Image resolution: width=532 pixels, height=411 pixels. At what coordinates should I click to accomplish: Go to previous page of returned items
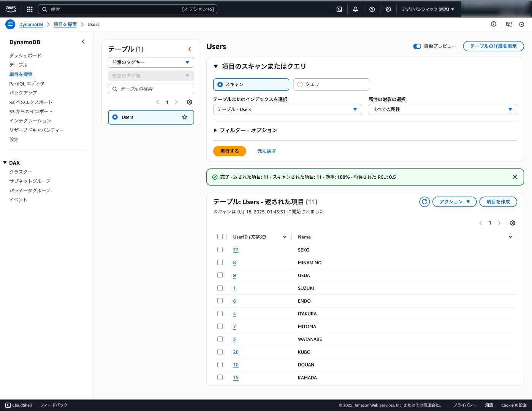pos(481,223)
